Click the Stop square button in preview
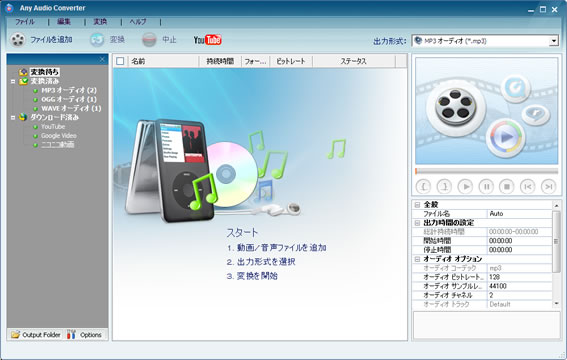 coord(507,187)
